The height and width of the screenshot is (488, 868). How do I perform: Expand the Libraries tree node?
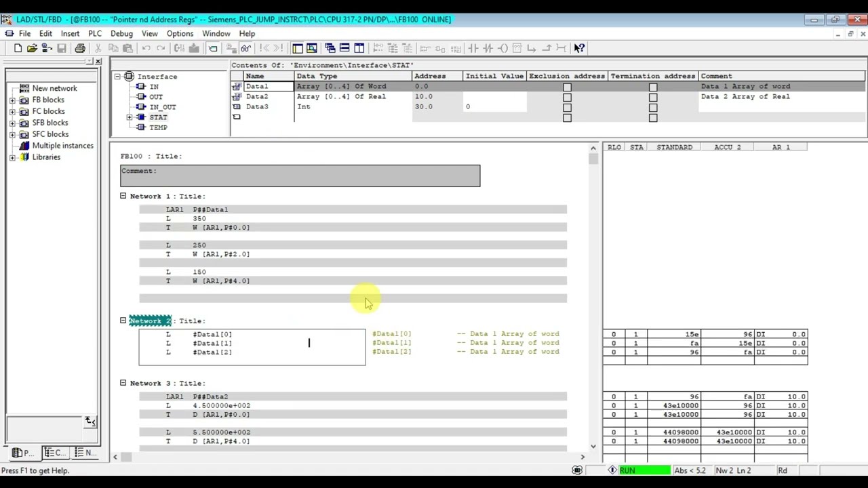pyautogui.click(x=12, y=157)
